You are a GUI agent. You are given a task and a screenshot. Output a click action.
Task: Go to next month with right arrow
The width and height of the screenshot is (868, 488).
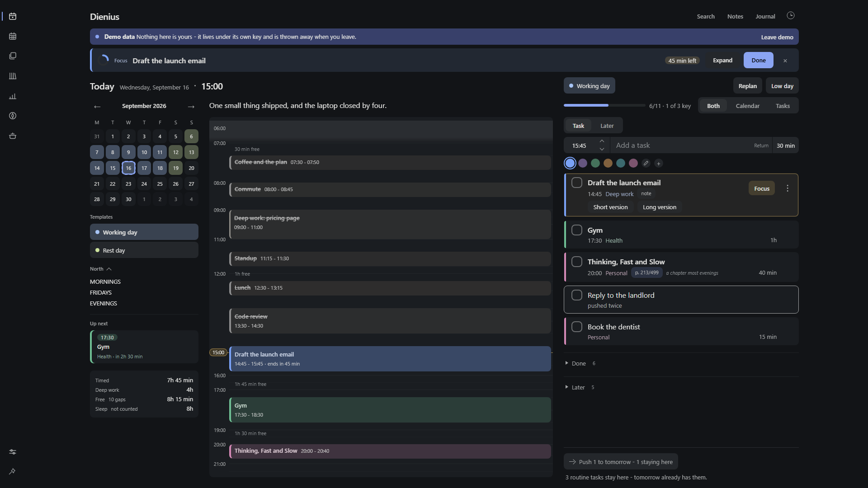191,106
